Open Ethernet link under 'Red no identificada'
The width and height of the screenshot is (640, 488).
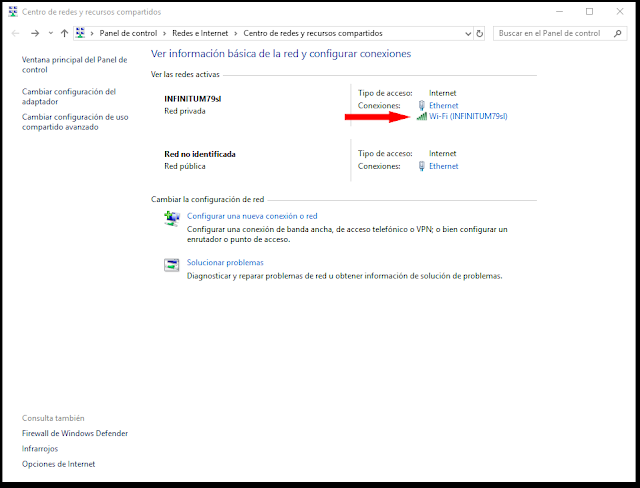(444, 166)
